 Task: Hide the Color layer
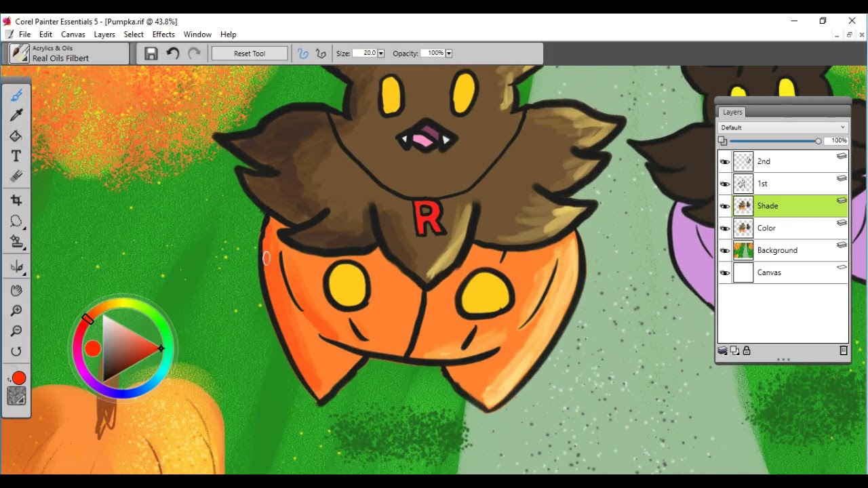pos(725,228)
